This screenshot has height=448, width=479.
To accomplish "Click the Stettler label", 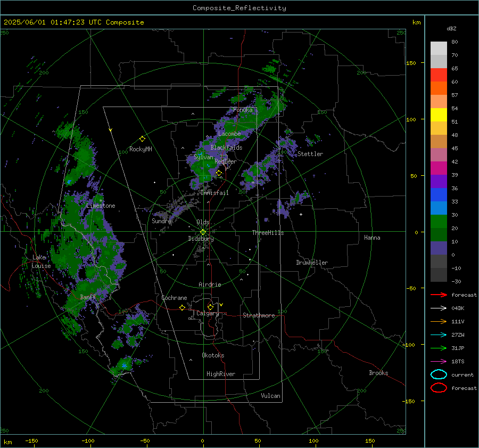I will pos(310,154).
